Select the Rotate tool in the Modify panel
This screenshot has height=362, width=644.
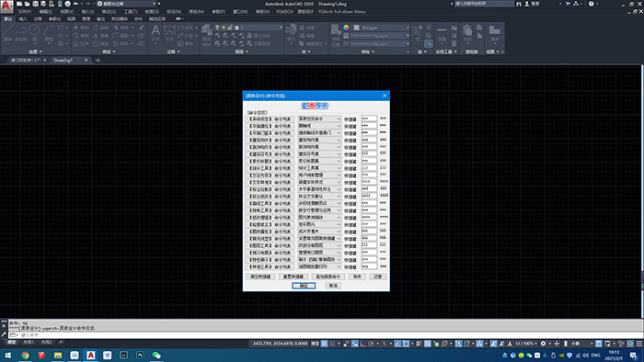click(100, 28)
